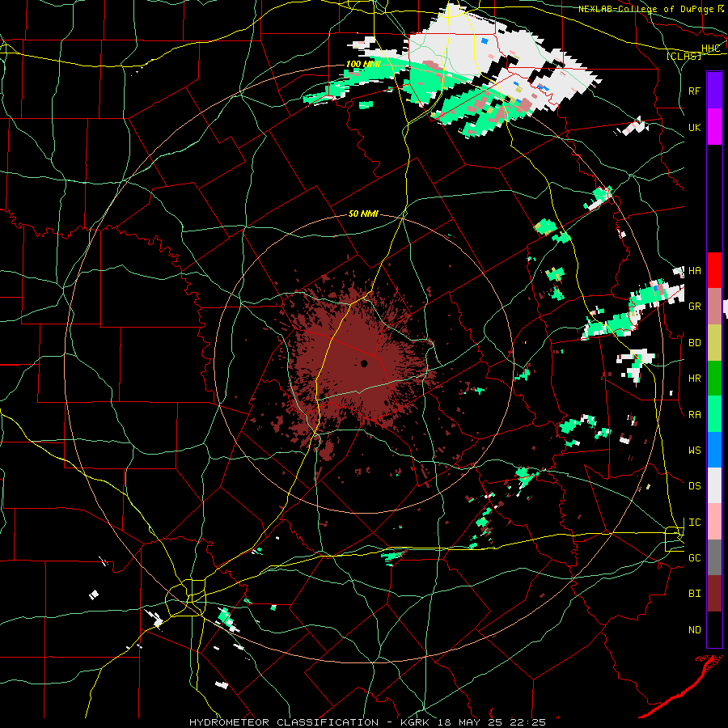Click the GC legend label

pyautogui.click(x=694, y=558)
